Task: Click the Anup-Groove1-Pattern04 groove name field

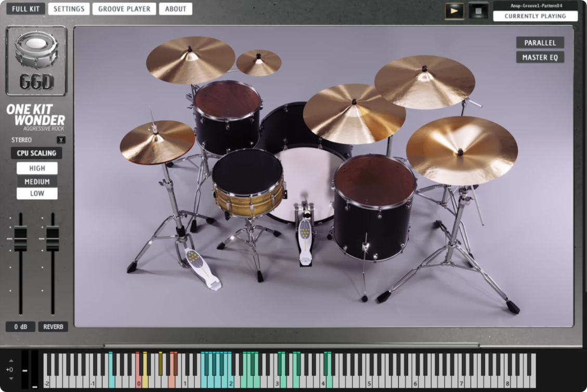Action: pyautogui.click(x=536, y=6)
